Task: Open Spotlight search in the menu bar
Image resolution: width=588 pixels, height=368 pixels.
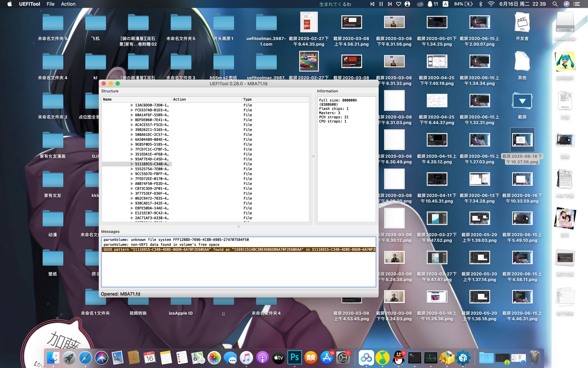Action: (x=555, y=4)
